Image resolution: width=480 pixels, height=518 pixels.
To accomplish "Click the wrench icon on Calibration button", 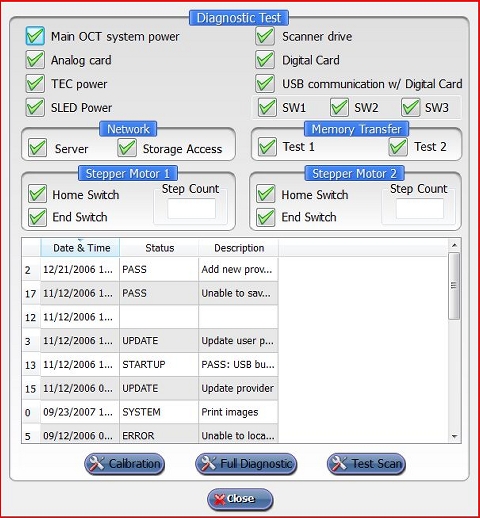I will (x=97, y=464).
